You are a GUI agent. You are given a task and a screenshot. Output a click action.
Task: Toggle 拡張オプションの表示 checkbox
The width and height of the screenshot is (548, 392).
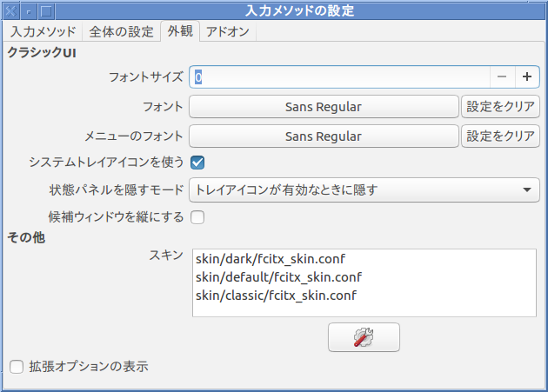tap(17, 367)
